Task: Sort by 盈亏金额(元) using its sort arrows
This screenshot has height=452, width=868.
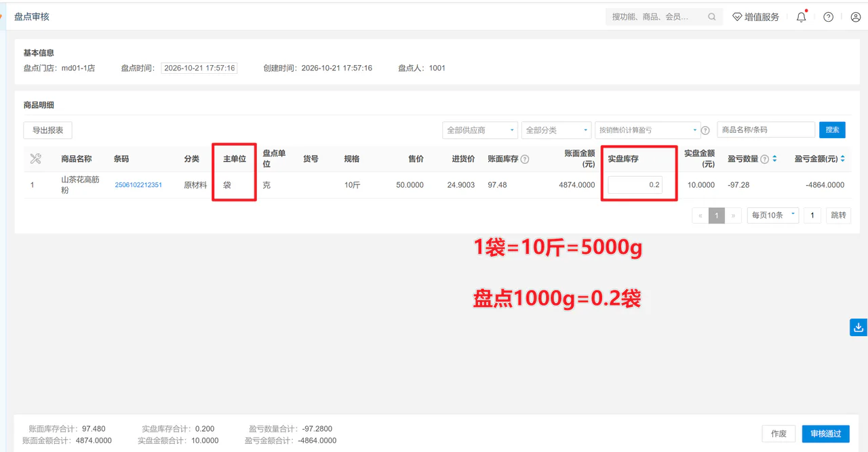Action: pyautogui.click(x=843, y=159)
